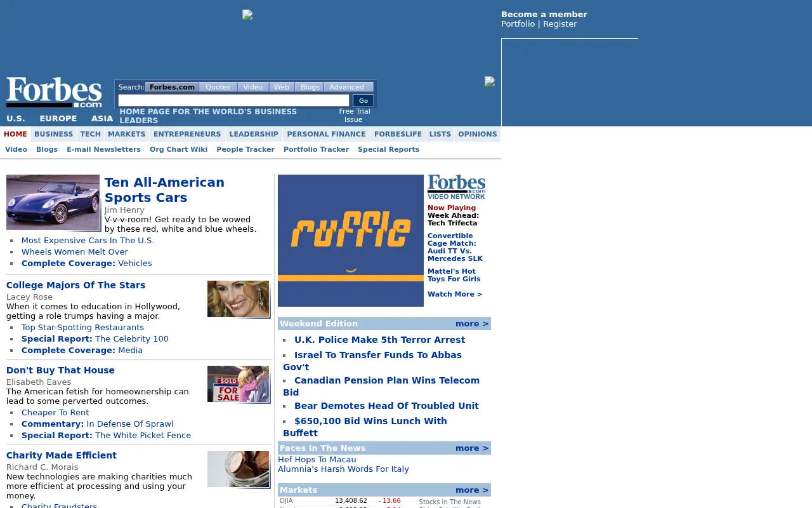Switch to the ASIA edition
Screen dimensions: 812x508
pos(102,118)
